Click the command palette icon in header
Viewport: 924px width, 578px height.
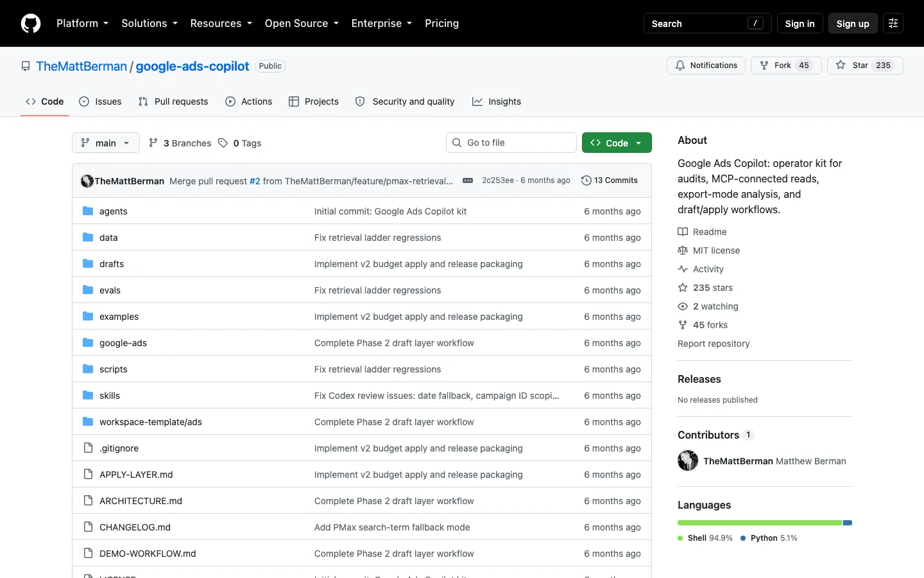click(893, 23)
